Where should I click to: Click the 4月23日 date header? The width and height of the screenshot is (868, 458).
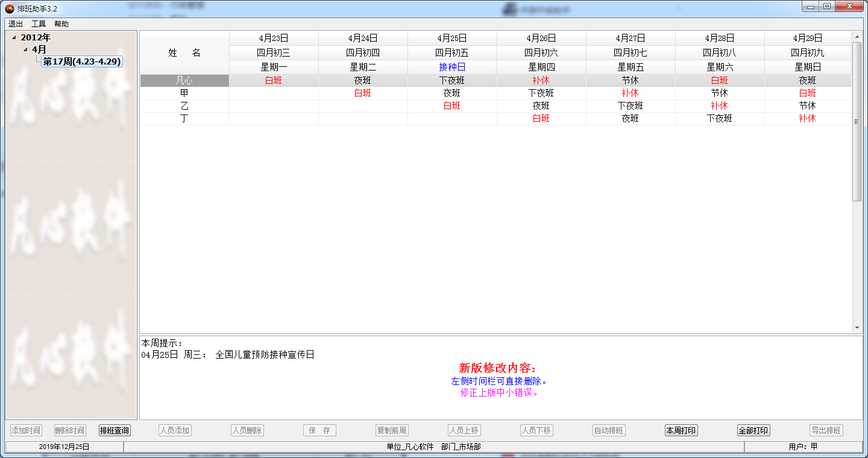(x=274, y=38)
